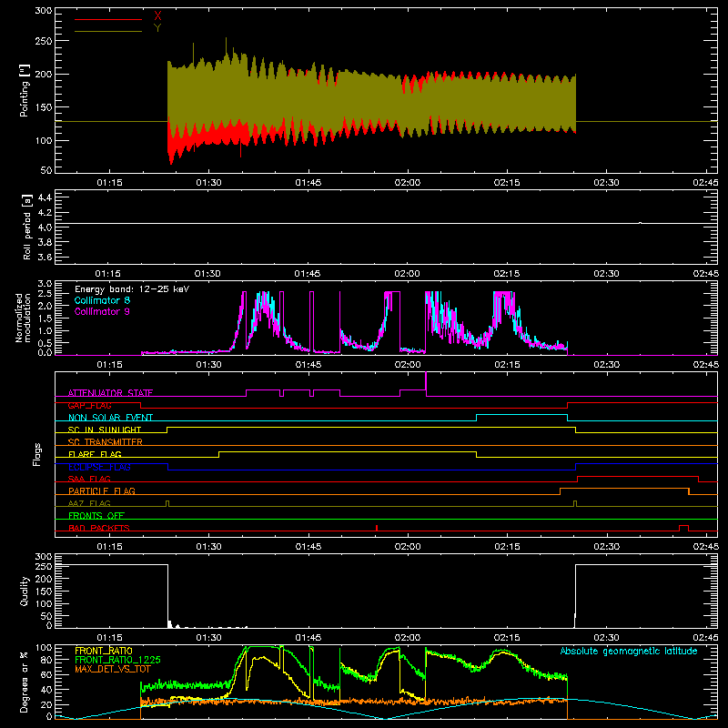Click the 'Degrees or %' axis title

pyautogui.click(x=25, y=682)
